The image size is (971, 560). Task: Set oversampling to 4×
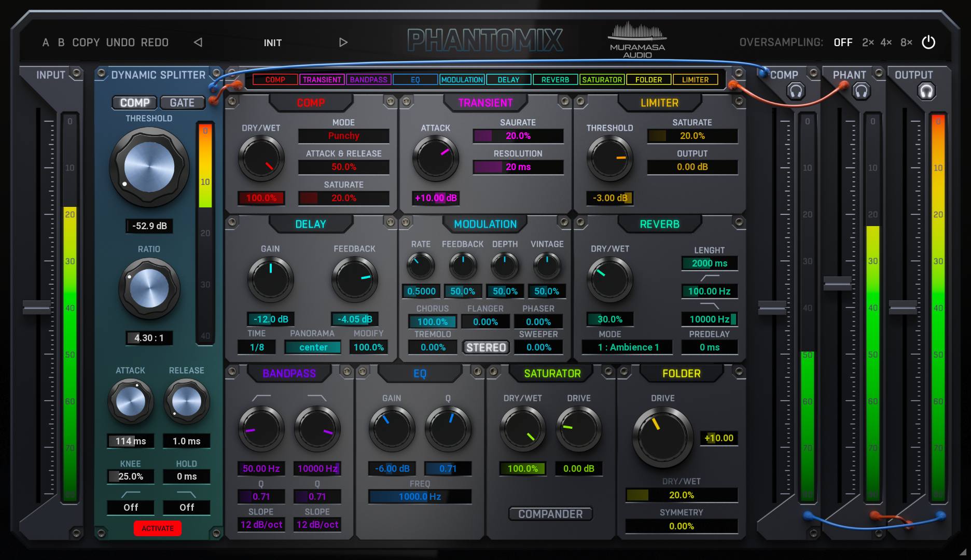click(886, 43)
